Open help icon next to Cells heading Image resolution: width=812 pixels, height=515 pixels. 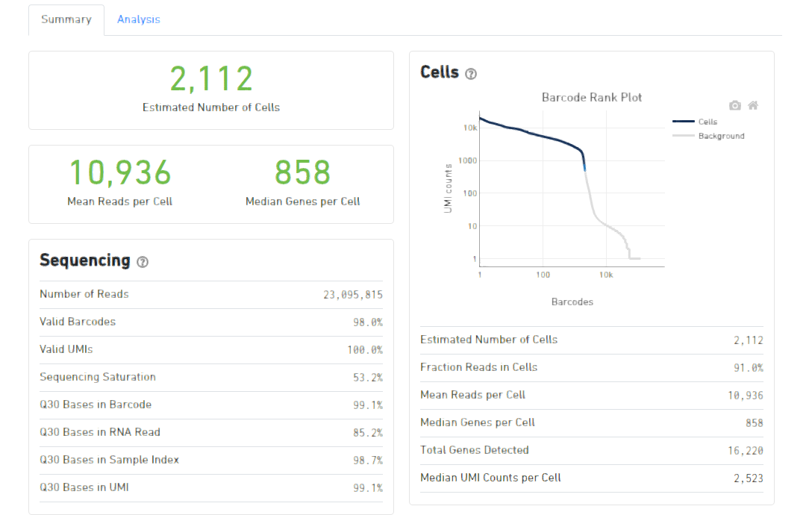click(x=470, y=74)
